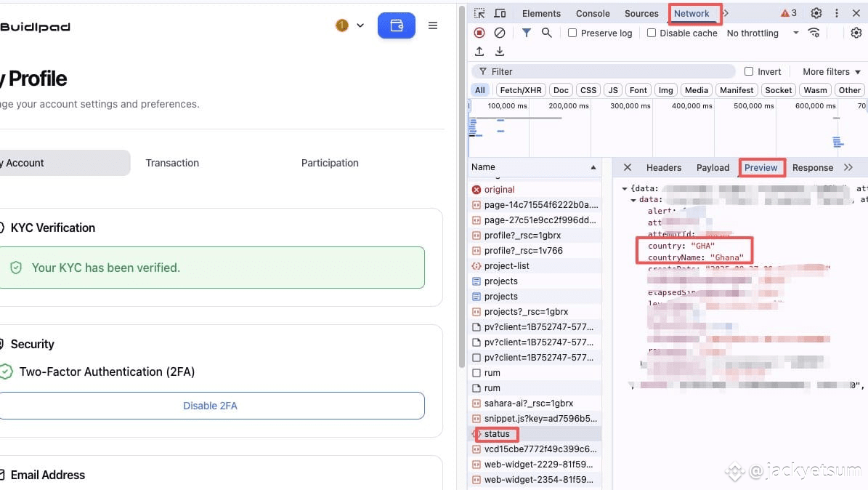Toggle the network filter funnel icon
868x490 pixels.
click(x=527, y=33)
